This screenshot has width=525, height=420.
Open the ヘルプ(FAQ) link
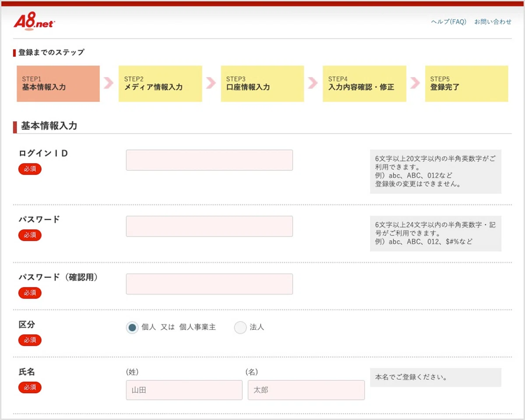[x=448, y=22]
